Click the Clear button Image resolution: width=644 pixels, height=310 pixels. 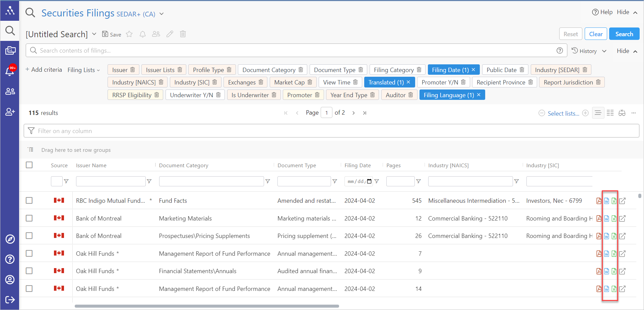596,34
